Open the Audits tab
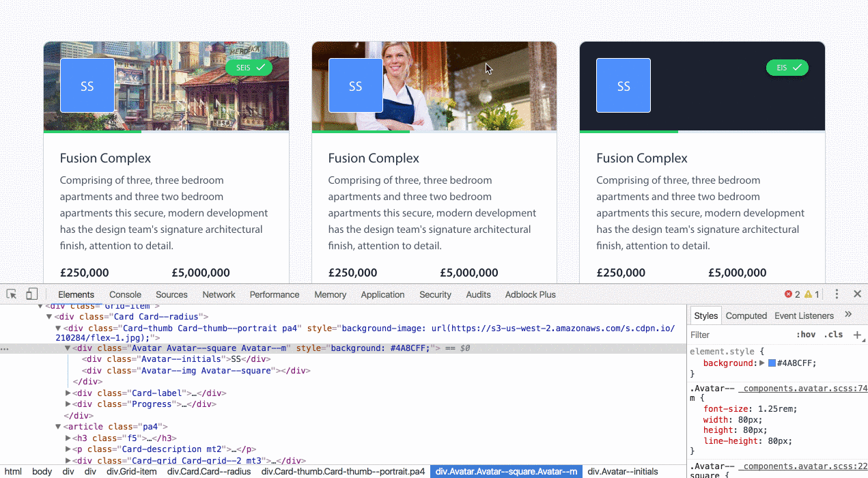Screen dimensions: 868x478 [x=478, y=294]
